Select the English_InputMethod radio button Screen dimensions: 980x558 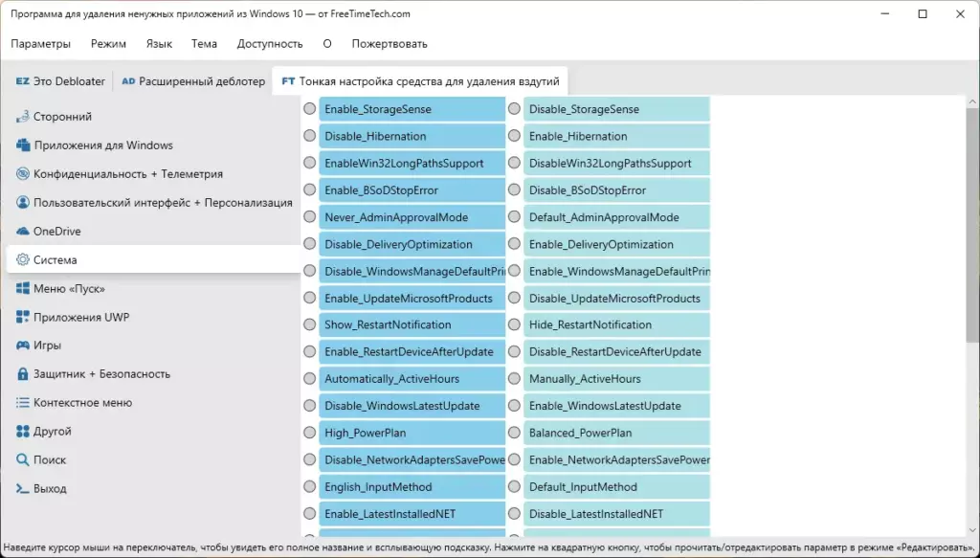coord(309,486)
